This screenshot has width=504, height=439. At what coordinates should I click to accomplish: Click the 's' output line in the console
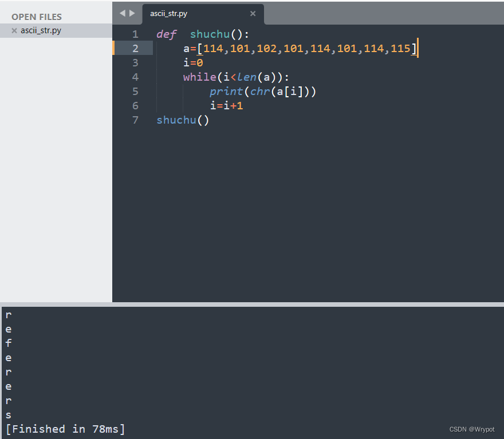[9, 415]
